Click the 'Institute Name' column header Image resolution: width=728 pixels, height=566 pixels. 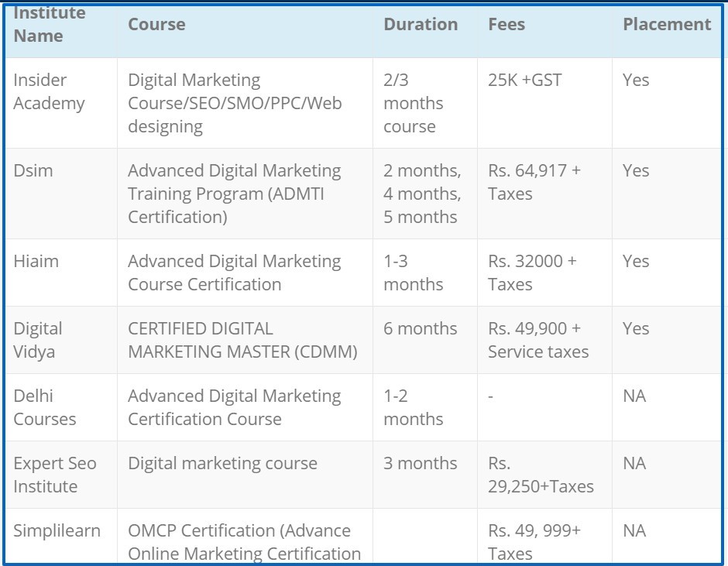61,31
